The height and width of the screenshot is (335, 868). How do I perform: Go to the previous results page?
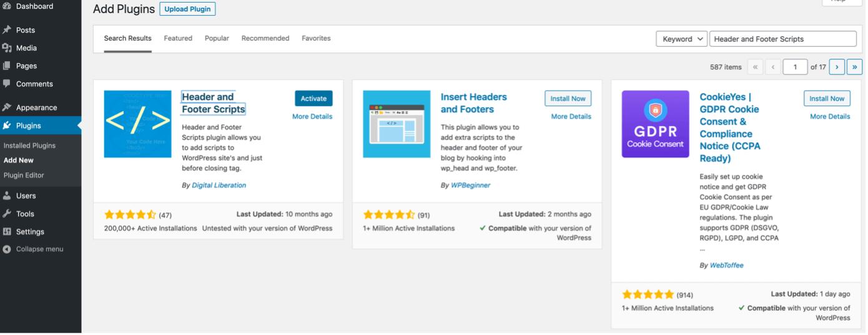pos(773,67)
